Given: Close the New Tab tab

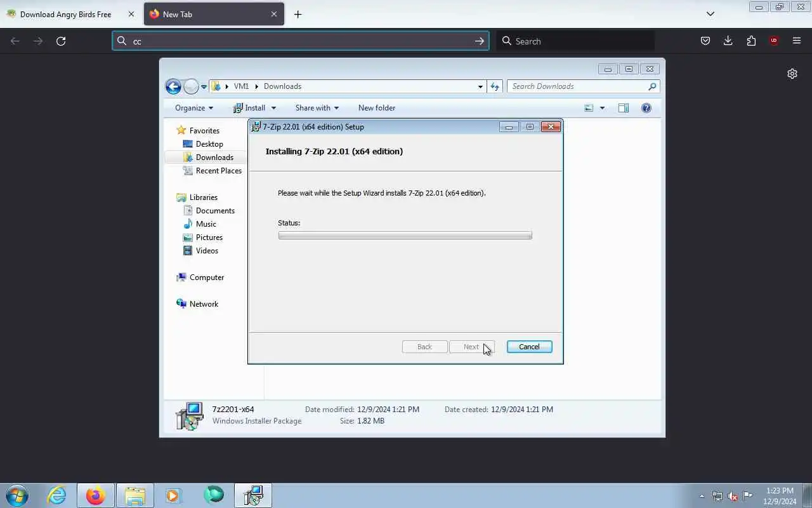Looking at the screenshot, I should pyautogui.click(x=274, y=14).
